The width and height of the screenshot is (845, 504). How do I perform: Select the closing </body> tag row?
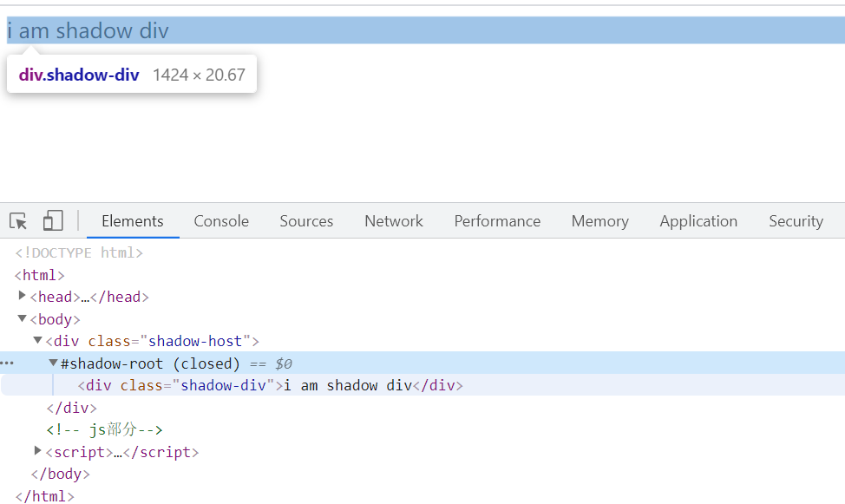(x=61, y=474)
